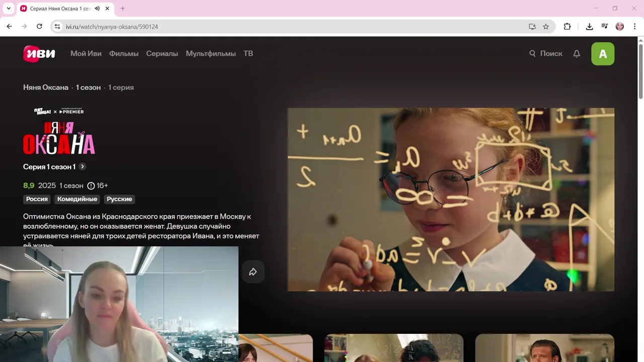
Task: Open the browser extensions puzzle icon
Action: [x=567, y=27]
